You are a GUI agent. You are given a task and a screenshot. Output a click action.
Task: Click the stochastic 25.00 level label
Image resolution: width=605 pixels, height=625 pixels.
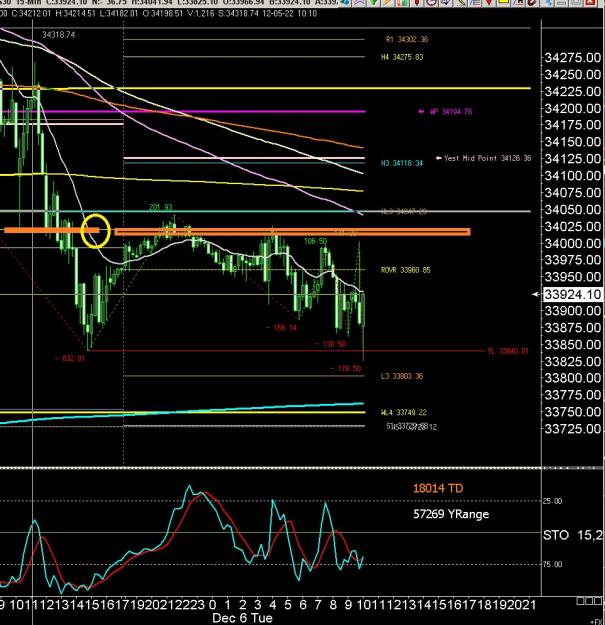click(552, 501)
